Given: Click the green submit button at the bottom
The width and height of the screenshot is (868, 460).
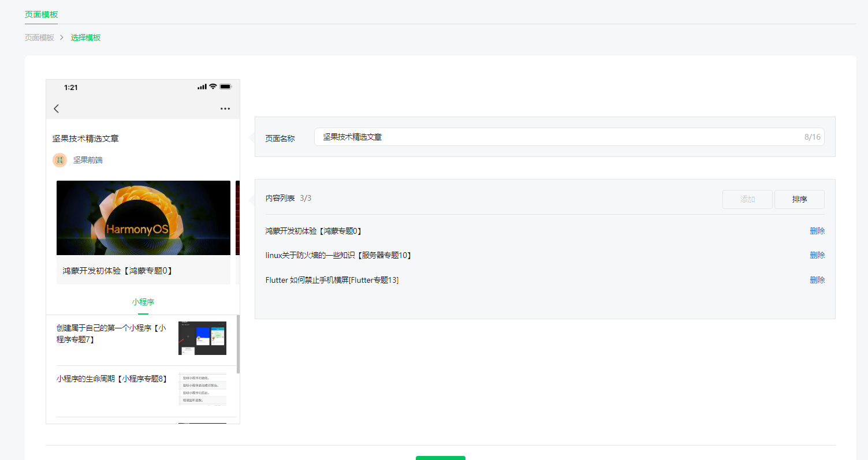Looking at the screenshot, I should (440, 458).
